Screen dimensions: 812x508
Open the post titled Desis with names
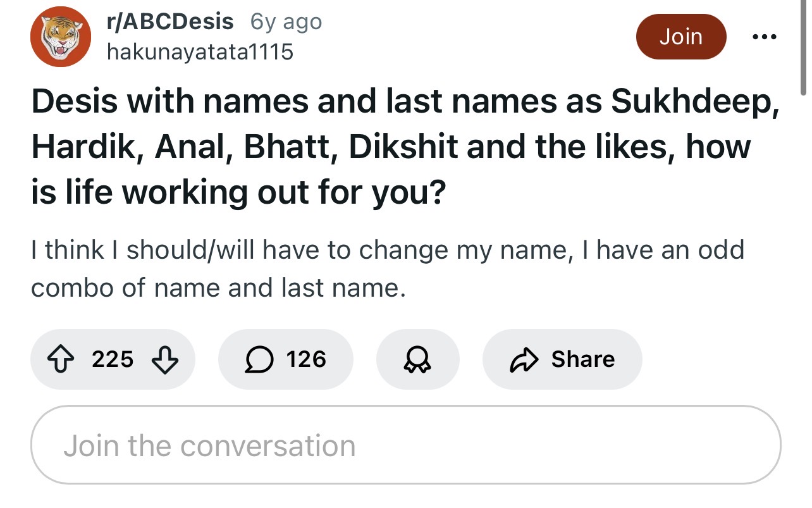405,146
